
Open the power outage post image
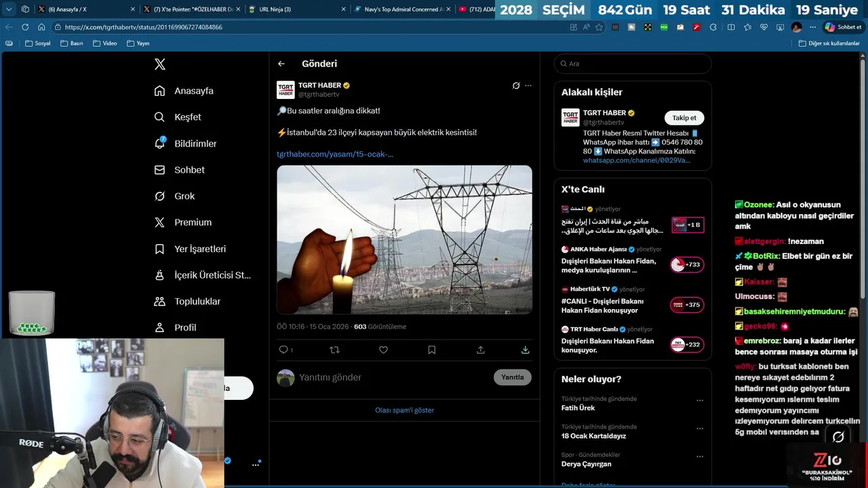[404, 240]
